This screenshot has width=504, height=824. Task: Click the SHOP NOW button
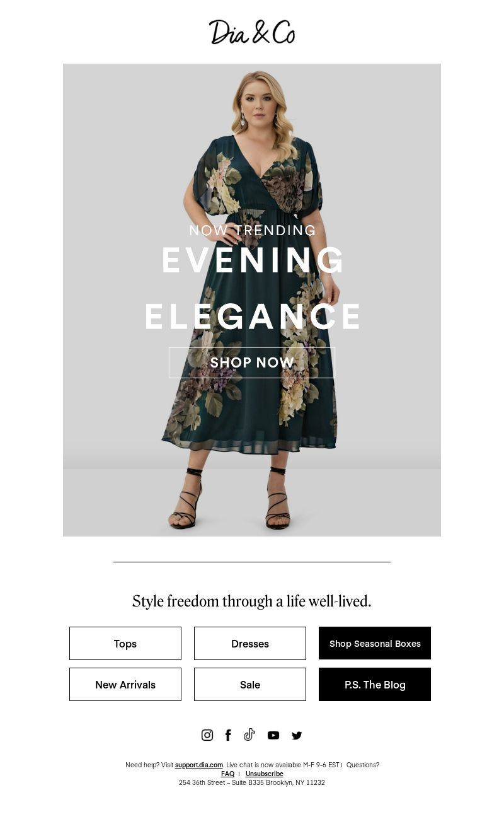pos(252,363)
